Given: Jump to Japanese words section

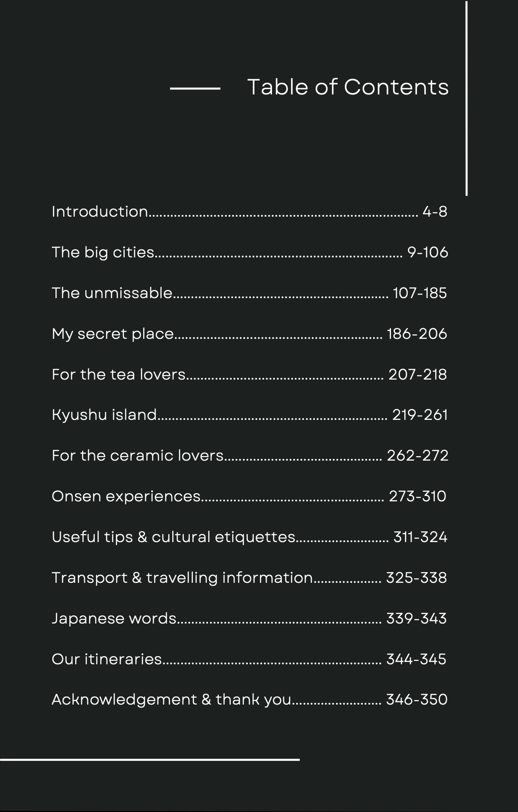Looking at the screenshot, I should pyautogui.click(x=114, y=619).
